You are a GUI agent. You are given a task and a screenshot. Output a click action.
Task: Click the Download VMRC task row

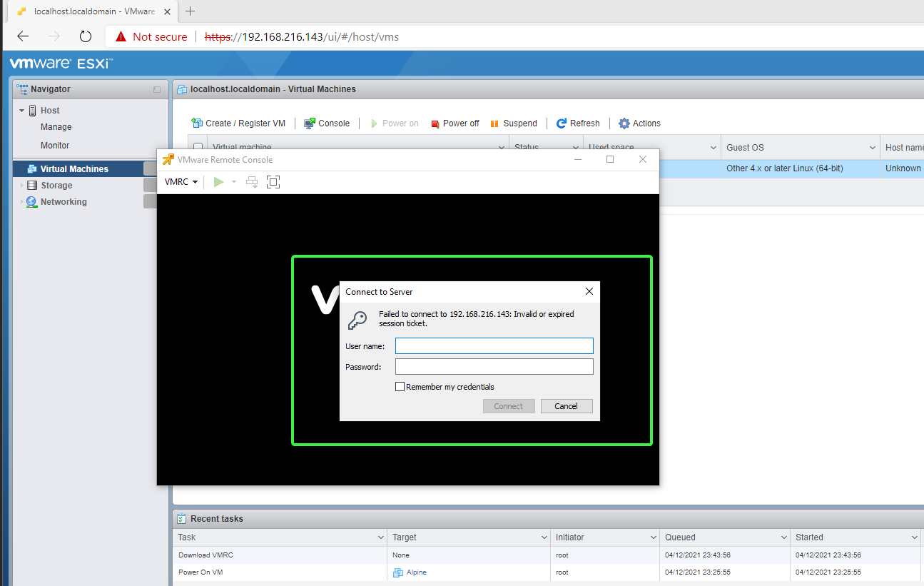pyautogui.click(x=548, y=555)
